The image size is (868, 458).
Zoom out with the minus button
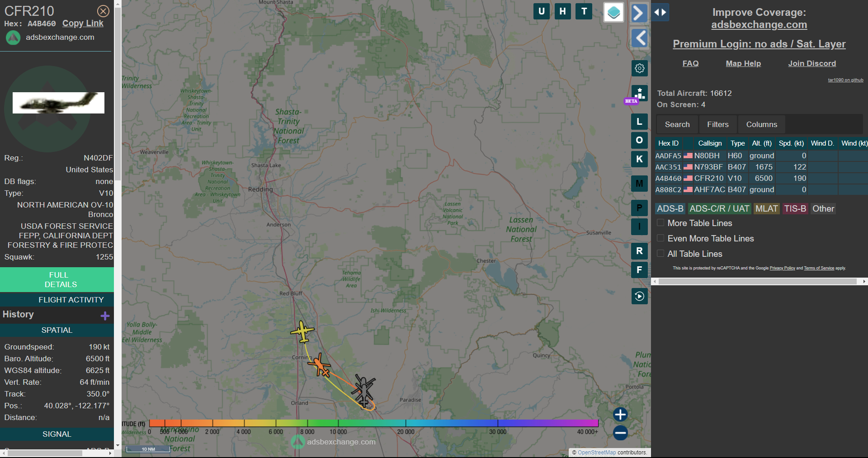pyautogui.click(x=620, y=433)
